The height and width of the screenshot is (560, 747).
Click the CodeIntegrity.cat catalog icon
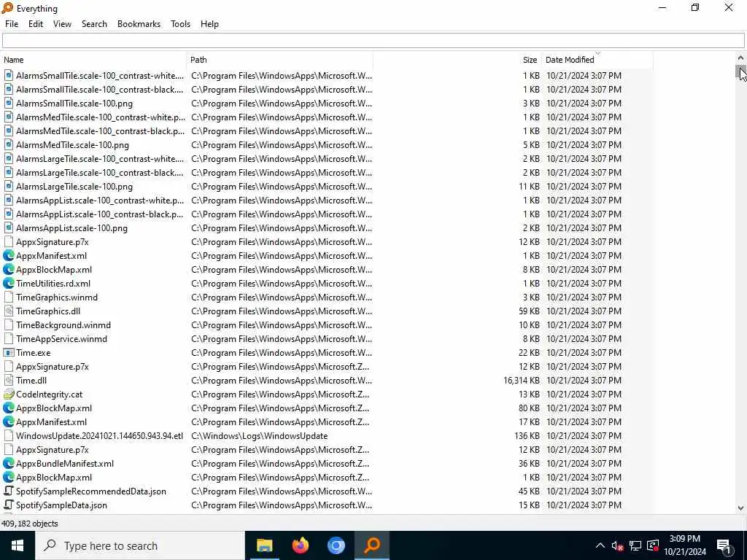tap(8, 394)
